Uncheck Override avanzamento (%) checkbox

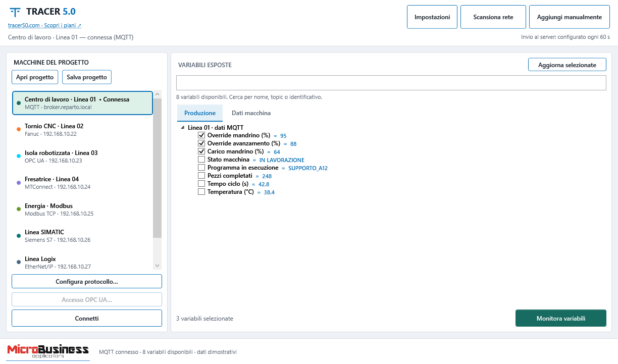(201, 143)
